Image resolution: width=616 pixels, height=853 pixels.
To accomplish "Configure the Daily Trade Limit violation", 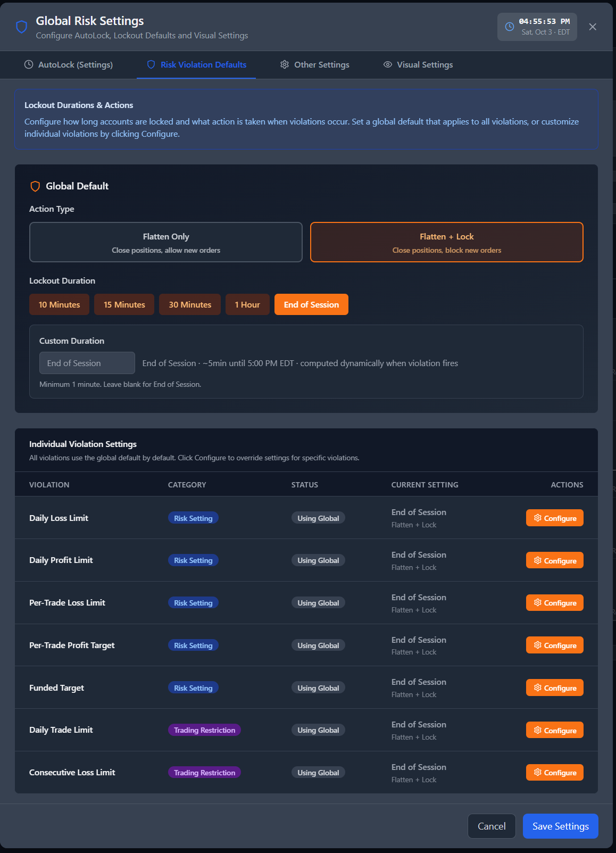I will coord(555,730).
